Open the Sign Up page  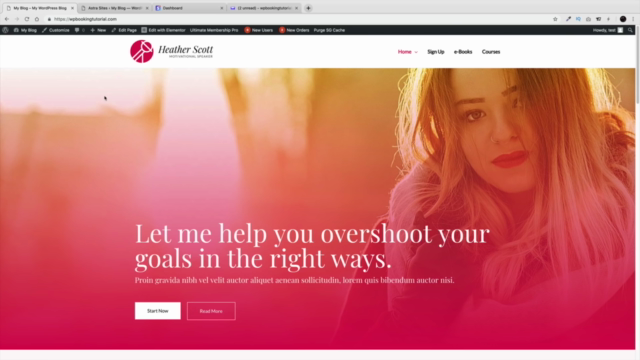click(436, 52)
